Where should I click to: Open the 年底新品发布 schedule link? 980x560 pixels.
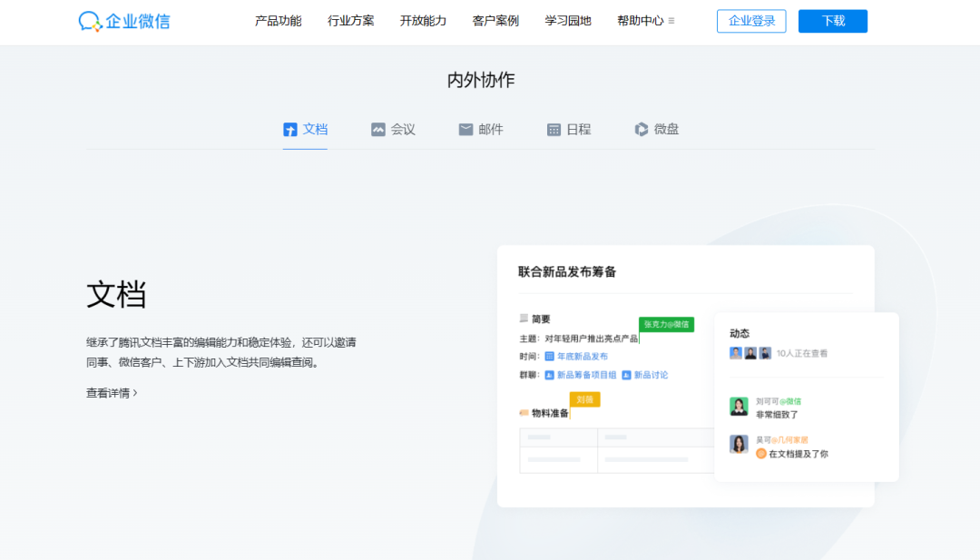(582, 357)
